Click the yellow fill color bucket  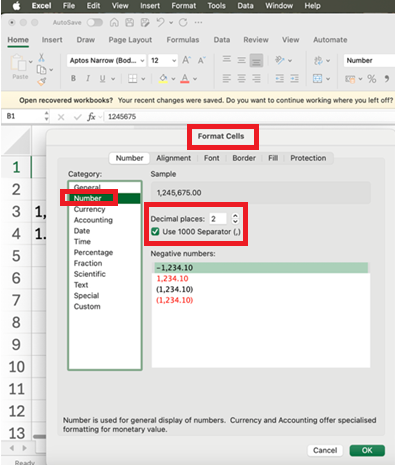click(163, 79)
